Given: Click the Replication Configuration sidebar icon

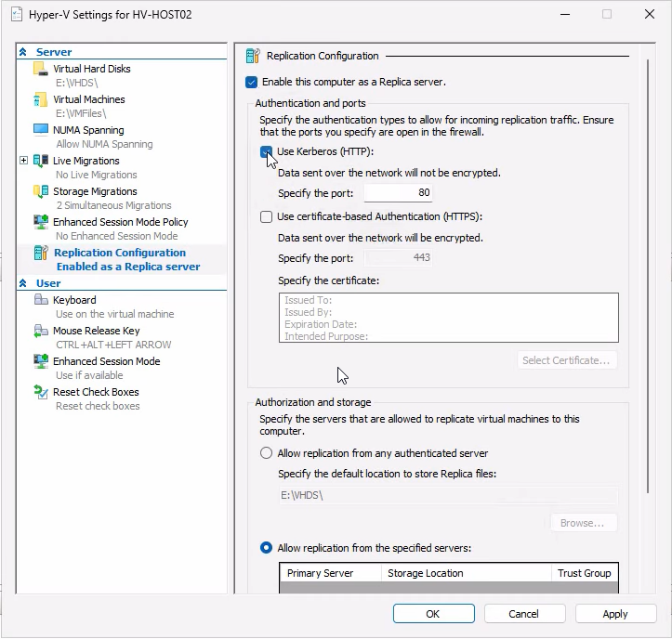Looking at the screenshot, I should click(x=41, y=253).
